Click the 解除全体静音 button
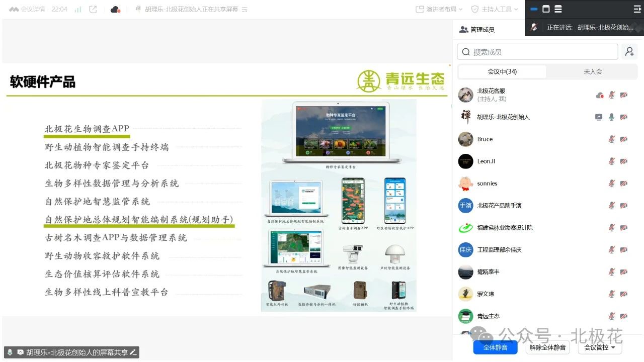This screenshot has height=362, width=644. [x=547, y=347]
